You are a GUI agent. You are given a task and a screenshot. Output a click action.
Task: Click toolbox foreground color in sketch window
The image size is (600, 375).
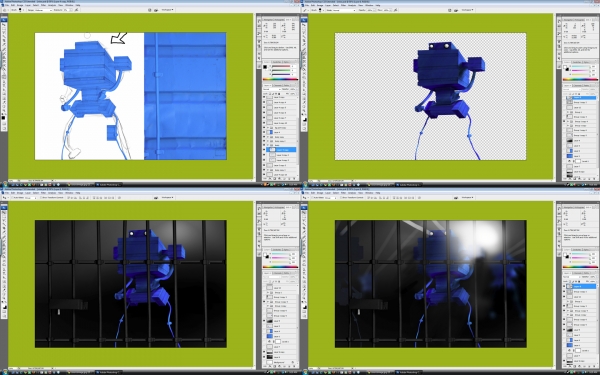coord(3,117)
